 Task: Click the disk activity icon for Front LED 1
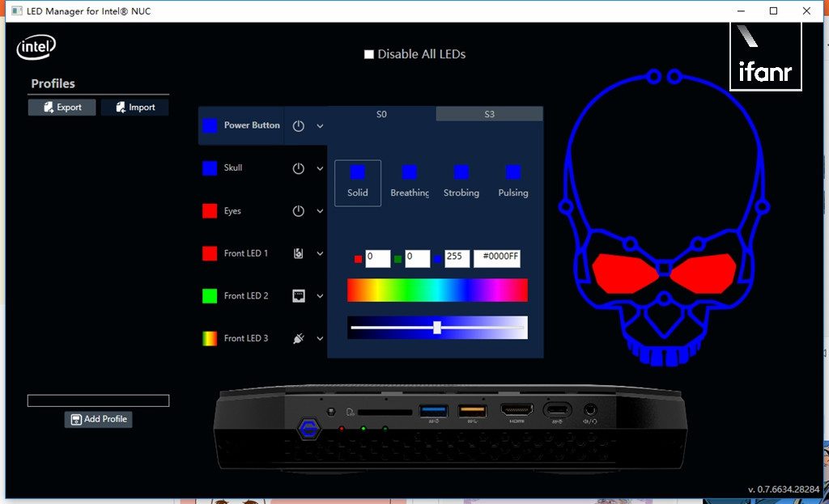298,253
